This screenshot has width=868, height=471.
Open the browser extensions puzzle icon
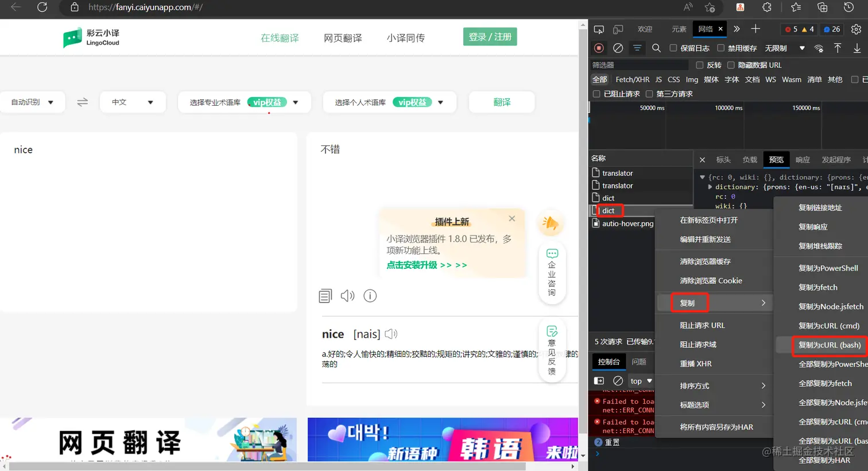(767, 7)
